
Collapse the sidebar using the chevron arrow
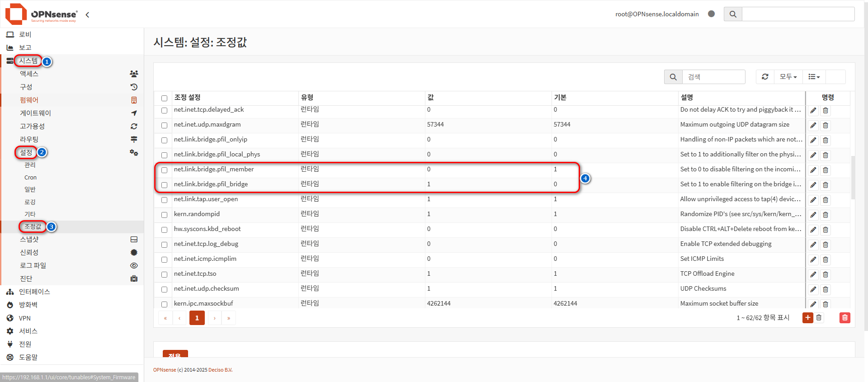coord(87,14)
